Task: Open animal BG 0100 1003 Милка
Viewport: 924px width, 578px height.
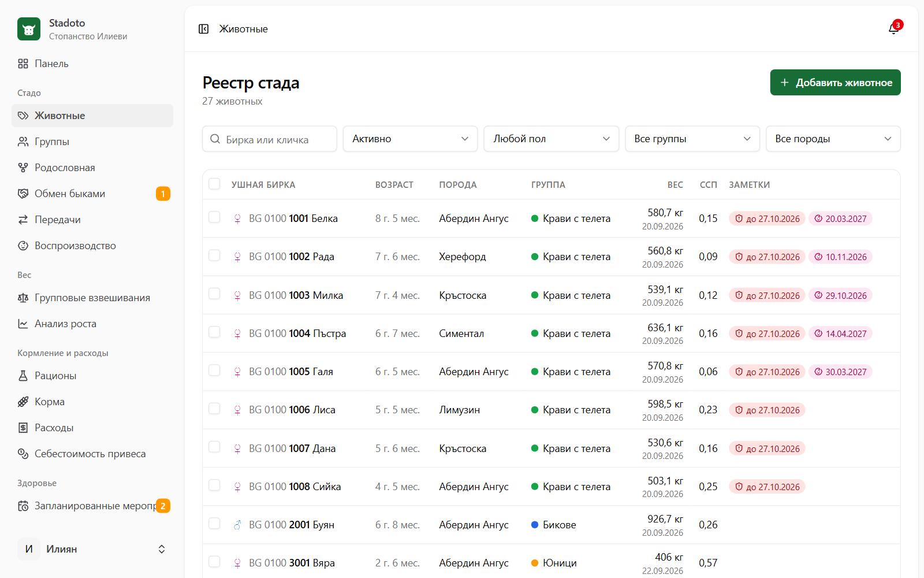Action: point(296,295)
